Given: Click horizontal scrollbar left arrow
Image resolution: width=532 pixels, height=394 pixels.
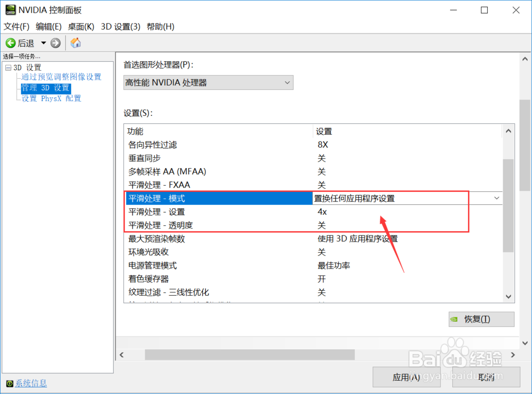Looking at the screenshot, I should tap(122, 355).
